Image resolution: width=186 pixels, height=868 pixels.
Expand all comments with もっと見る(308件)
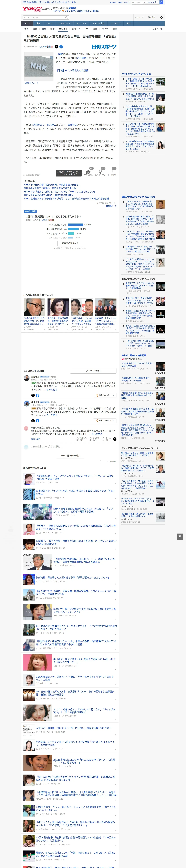tap(70, 455)
